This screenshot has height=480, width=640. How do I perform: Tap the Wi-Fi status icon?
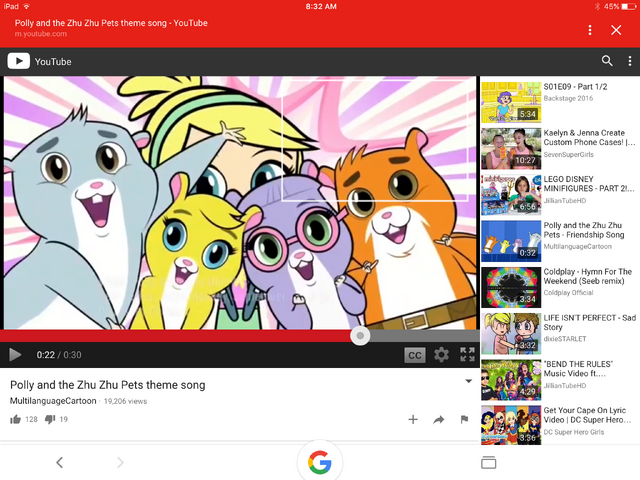(x=27, y=6)
